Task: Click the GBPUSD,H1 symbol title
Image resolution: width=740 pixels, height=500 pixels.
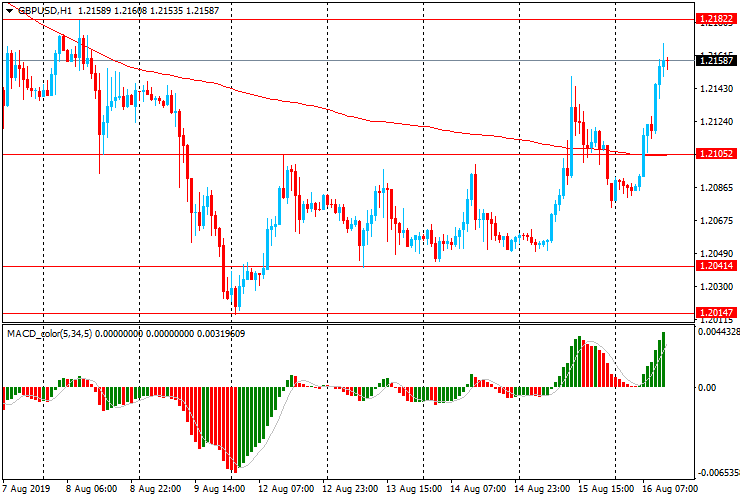Action: tap(45, 10)
